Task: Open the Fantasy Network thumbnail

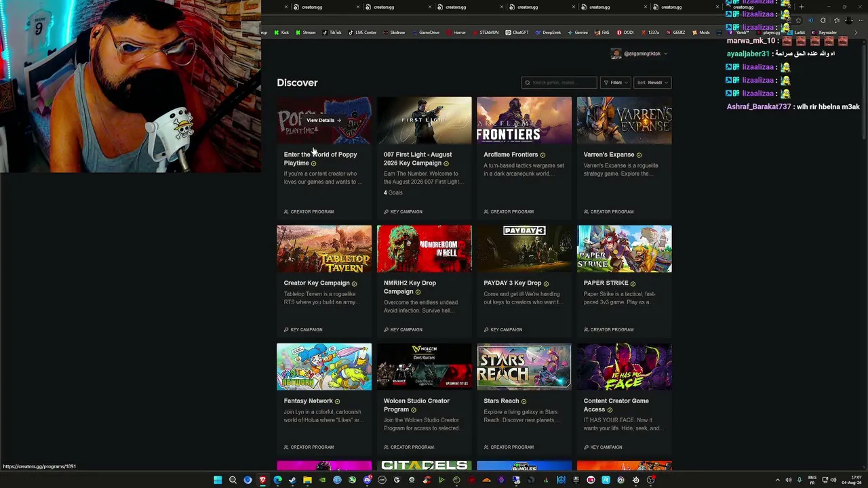Action: 324,367
